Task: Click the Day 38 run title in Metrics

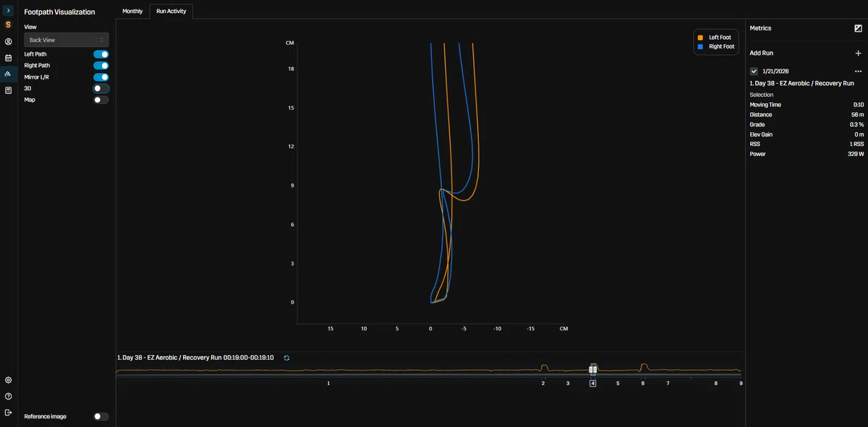Action: [801, 84]
